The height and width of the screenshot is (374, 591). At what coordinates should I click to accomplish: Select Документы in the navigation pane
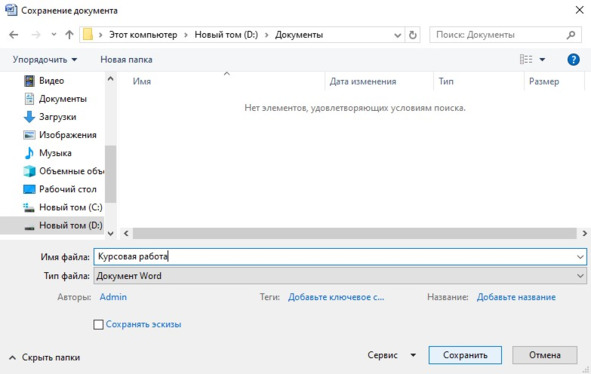click(63, 99)
